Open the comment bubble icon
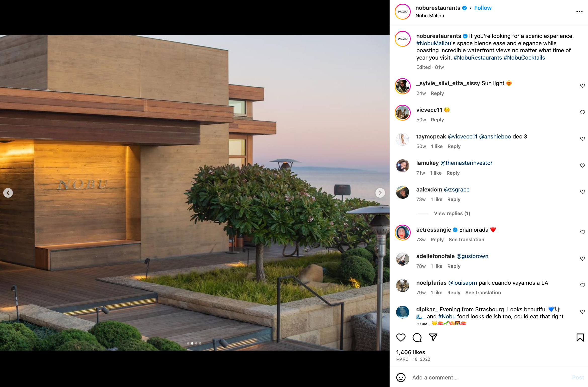 417,337
